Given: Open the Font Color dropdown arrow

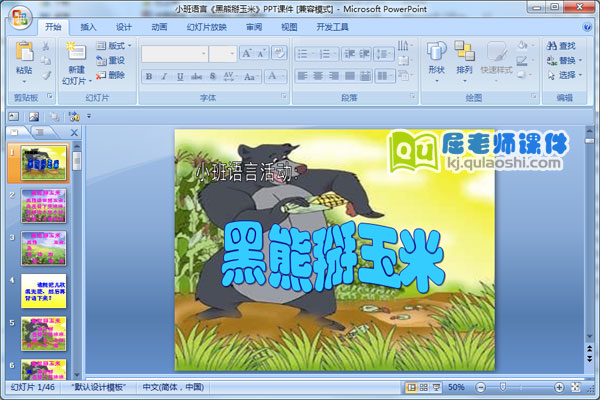Looking at the screenshot, I should click(x=283, y=76).
